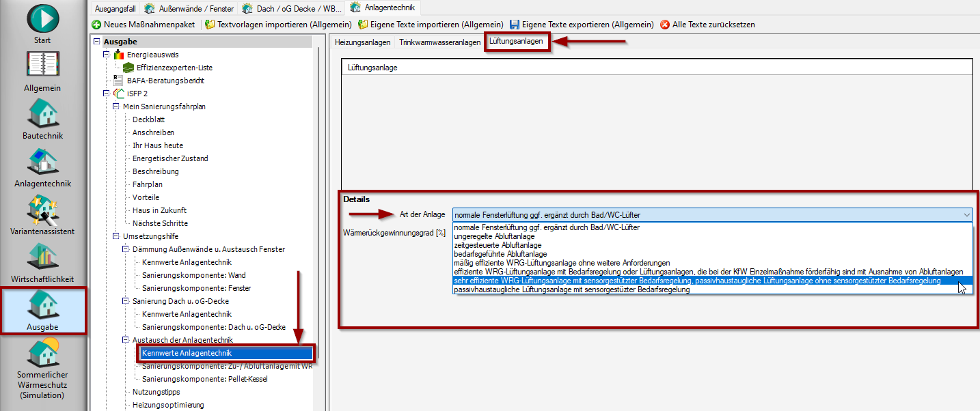
Task: Open the Allgemein notebook icon
Action: (42, 66)
